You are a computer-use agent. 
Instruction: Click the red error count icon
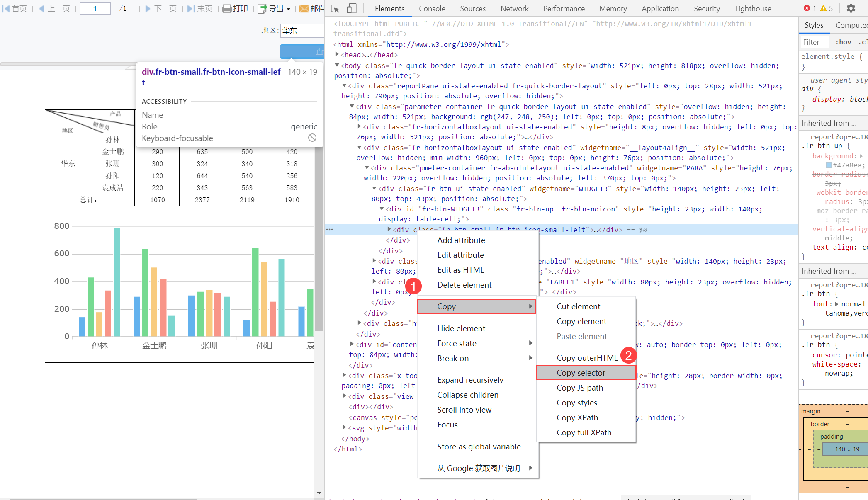pyautogui.click(x=807, y=8)
